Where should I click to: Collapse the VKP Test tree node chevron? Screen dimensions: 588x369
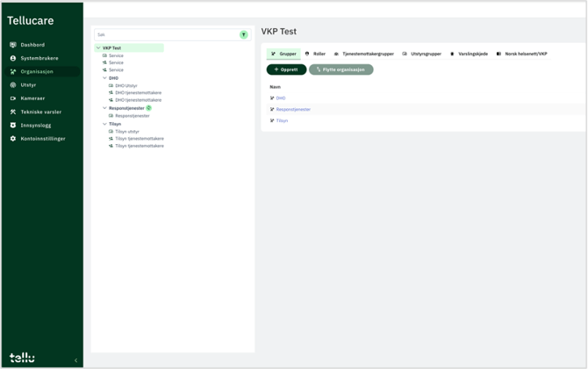pos(98,47)
